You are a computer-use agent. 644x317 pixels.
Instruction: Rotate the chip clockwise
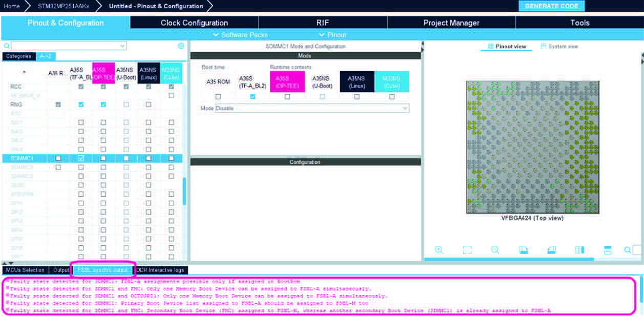tap(523, 250)
